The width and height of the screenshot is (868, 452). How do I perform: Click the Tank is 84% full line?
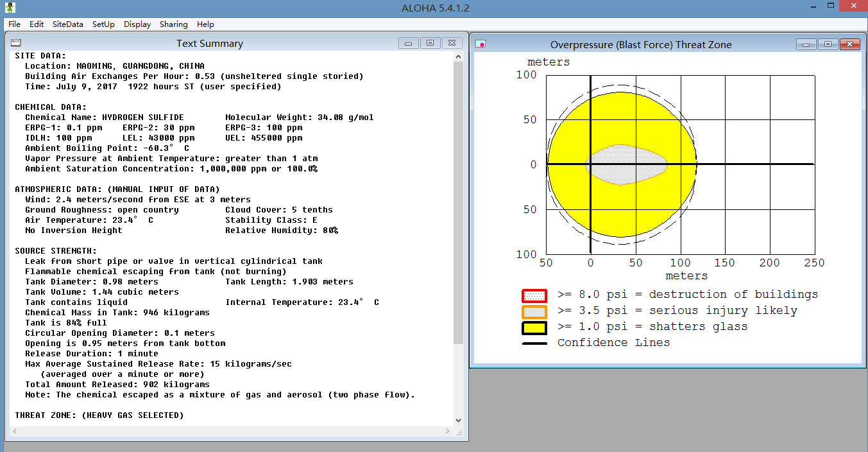click(66, 323)
